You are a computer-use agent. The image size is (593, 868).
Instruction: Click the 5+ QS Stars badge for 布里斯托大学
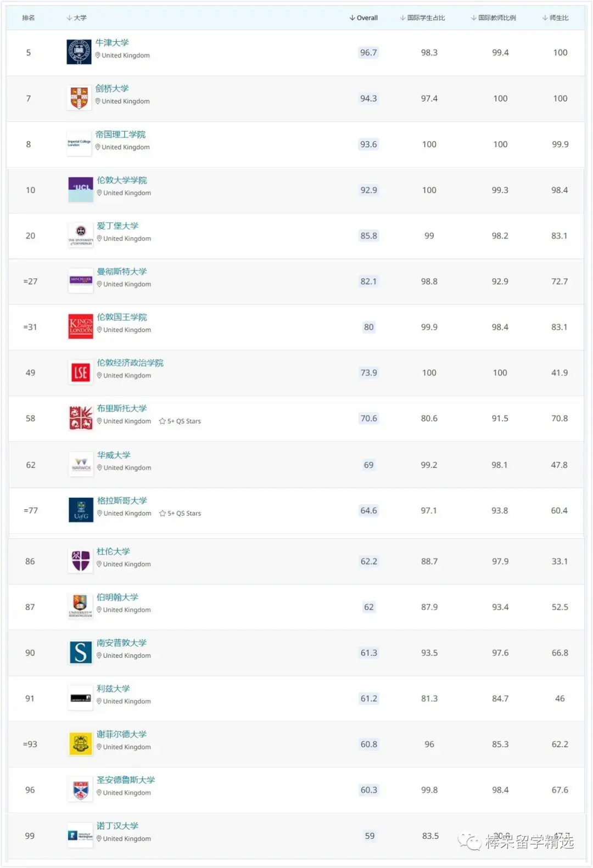coord(180,421)
